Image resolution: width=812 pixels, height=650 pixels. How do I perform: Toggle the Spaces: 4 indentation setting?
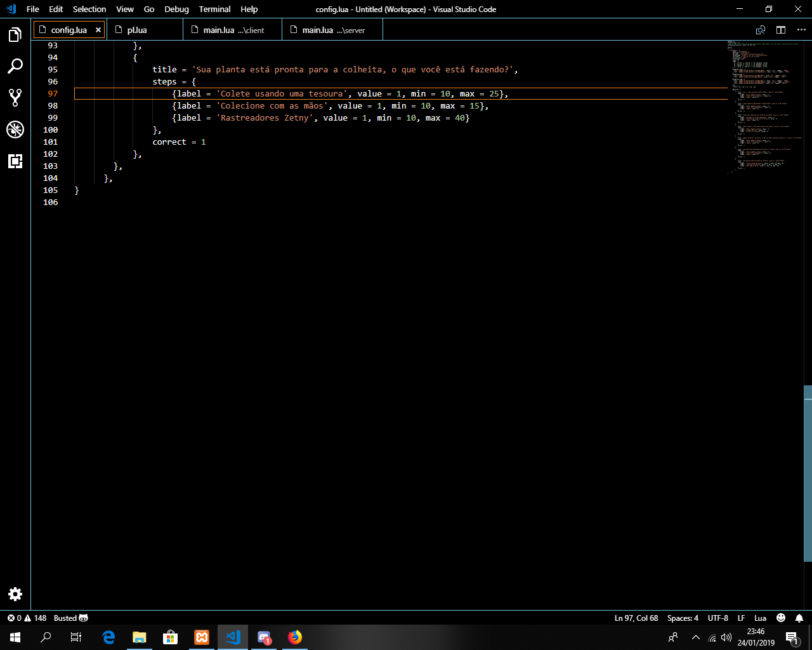click(x=683, y=618)
